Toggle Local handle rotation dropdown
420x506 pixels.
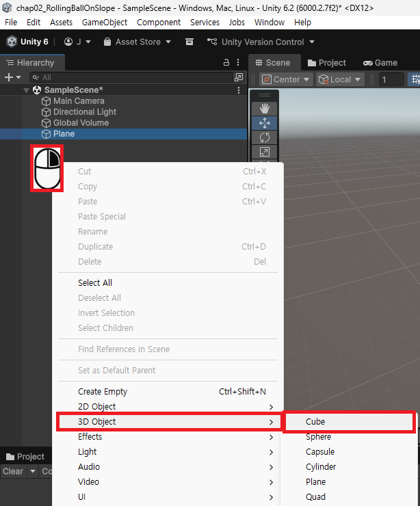[339, 79]
